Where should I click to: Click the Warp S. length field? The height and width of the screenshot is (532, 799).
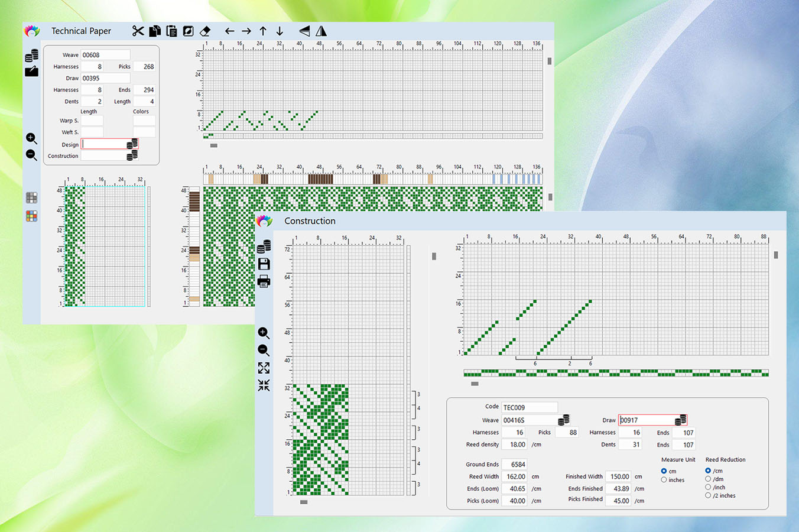pyautogui.click(x=92, y=121)
